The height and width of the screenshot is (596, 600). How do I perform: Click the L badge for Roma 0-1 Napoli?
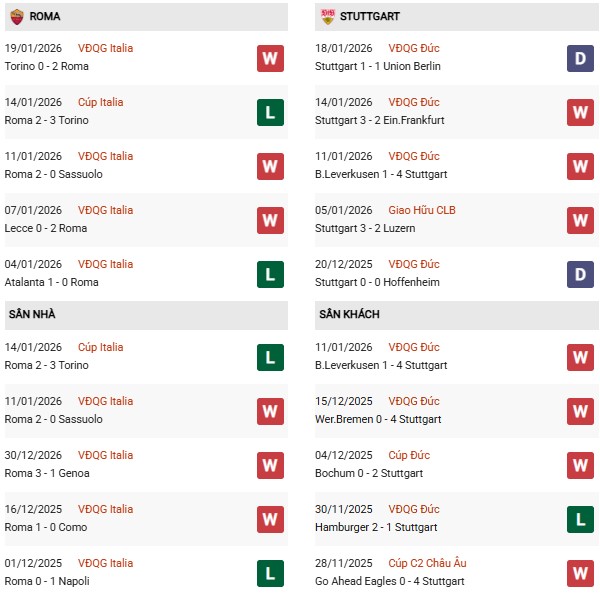[x=270, y=573]
